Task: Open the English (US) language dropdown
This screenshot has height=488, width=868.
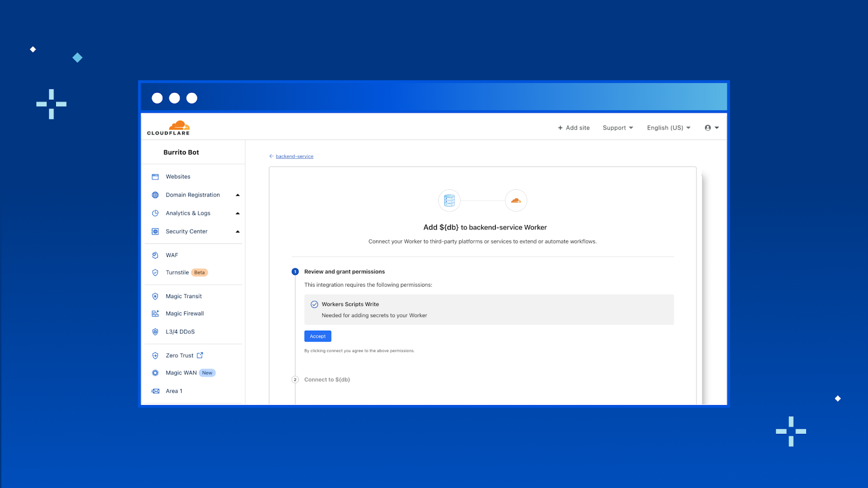Action: click(x=668, y=128)
